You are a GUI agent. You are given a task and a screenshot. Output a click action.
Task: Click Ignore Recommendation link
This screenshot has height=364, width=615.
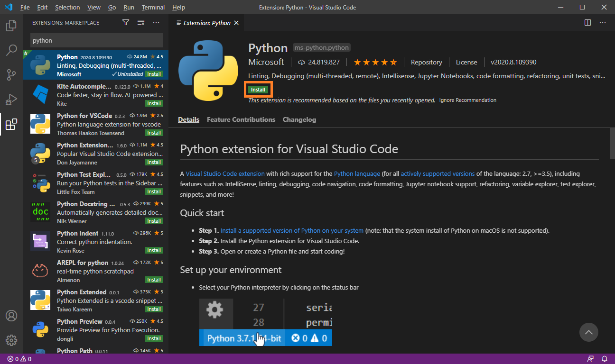click(468, 100)
